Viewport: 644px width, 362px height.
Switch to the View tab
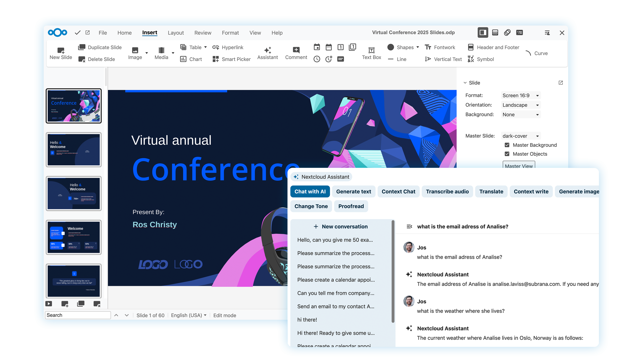(255, 33)
